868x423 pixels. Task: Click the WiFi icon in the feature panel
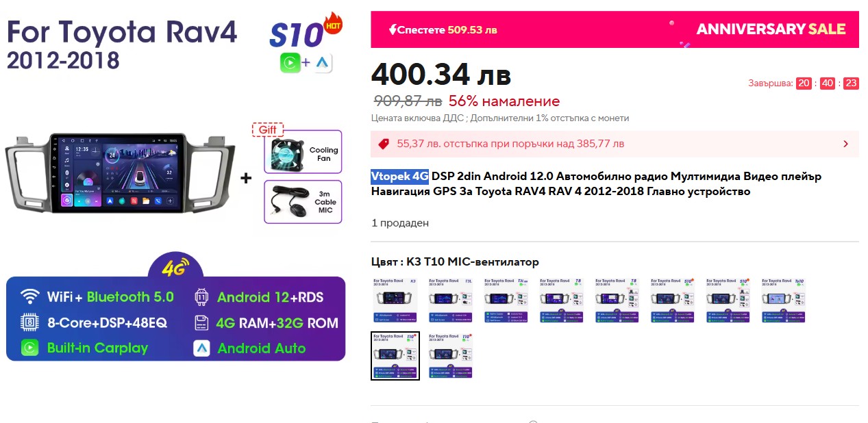pos(29,296)
